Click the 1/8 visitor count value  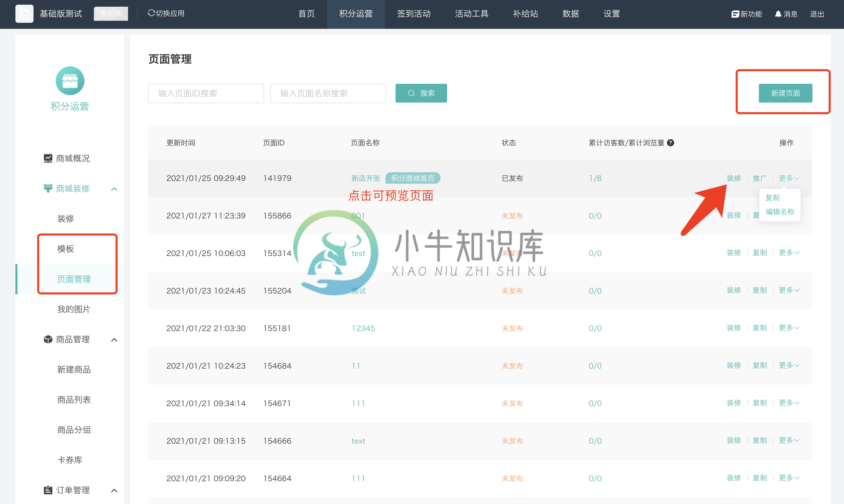tap(595, 178)
